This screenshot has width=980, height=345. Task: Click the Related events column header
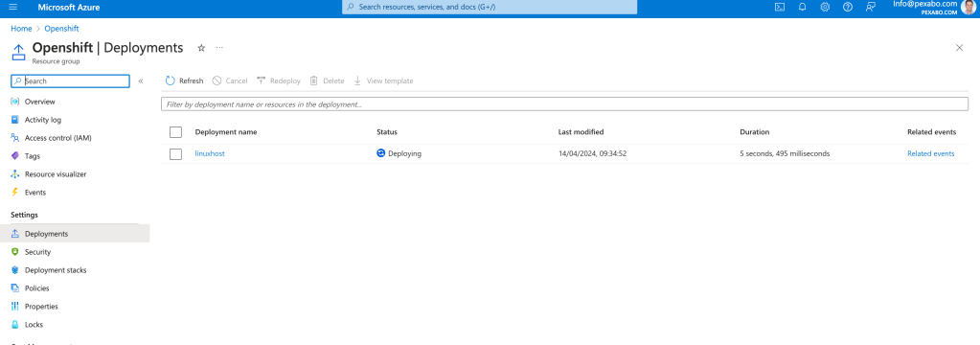tap(931, 132)
